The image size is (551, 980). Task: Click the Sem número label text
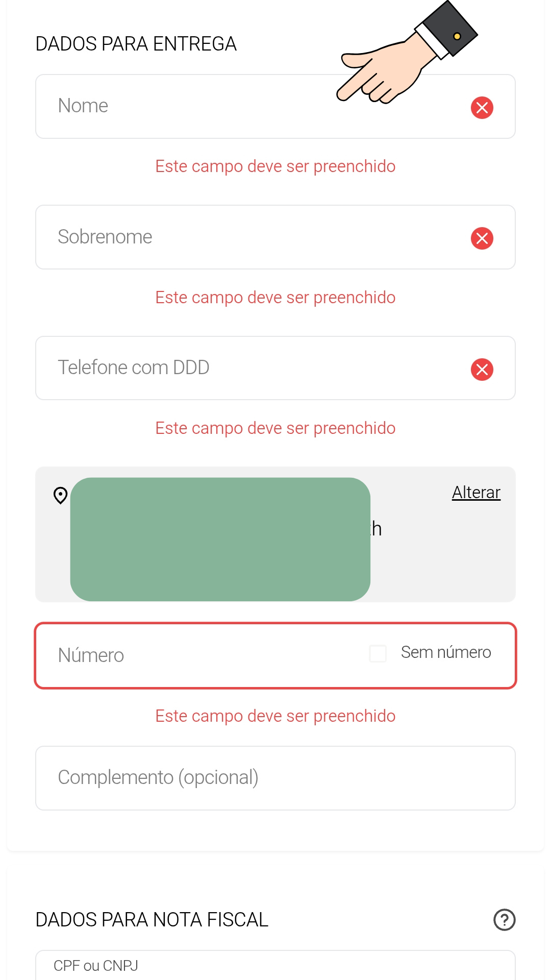(445, 652)
